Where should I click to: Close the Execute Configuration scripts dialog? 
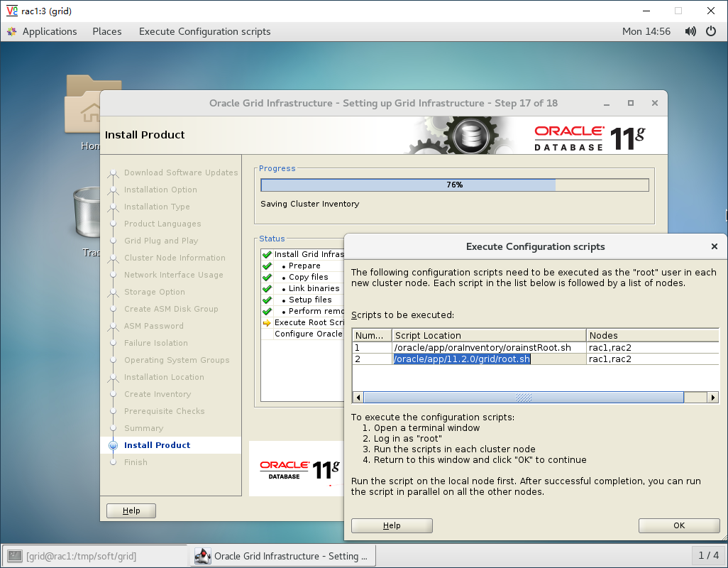point(714,246)
